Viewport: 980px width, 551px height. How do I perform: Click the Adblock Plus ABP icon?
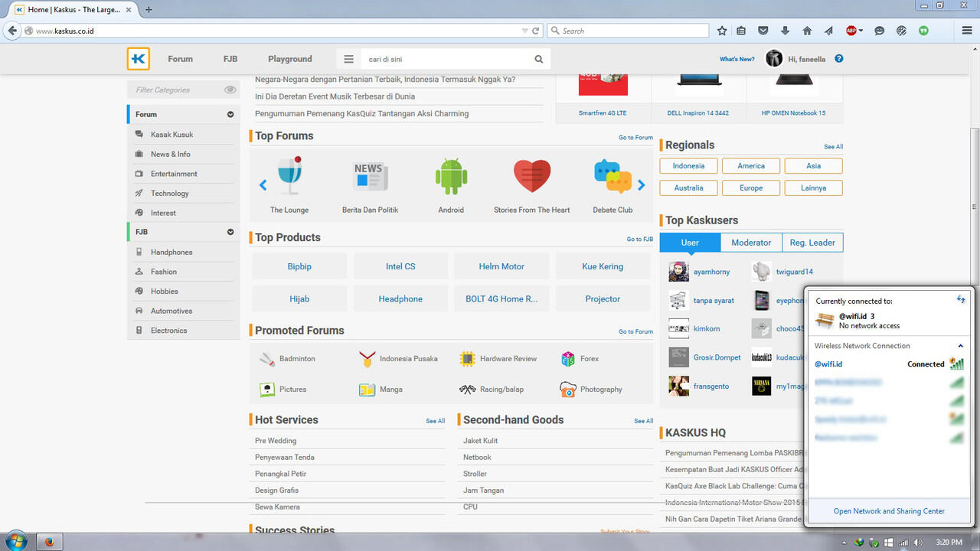(x=851, y=31)
